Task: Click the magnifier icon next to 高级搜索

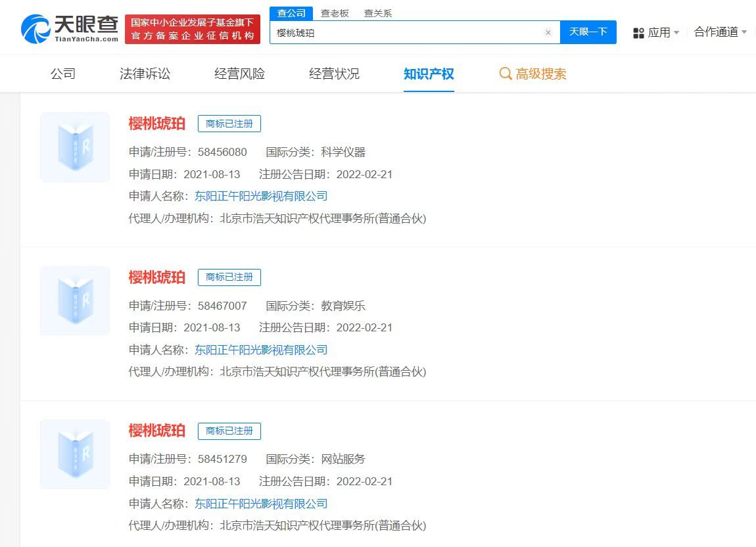Action: [506, 74]
